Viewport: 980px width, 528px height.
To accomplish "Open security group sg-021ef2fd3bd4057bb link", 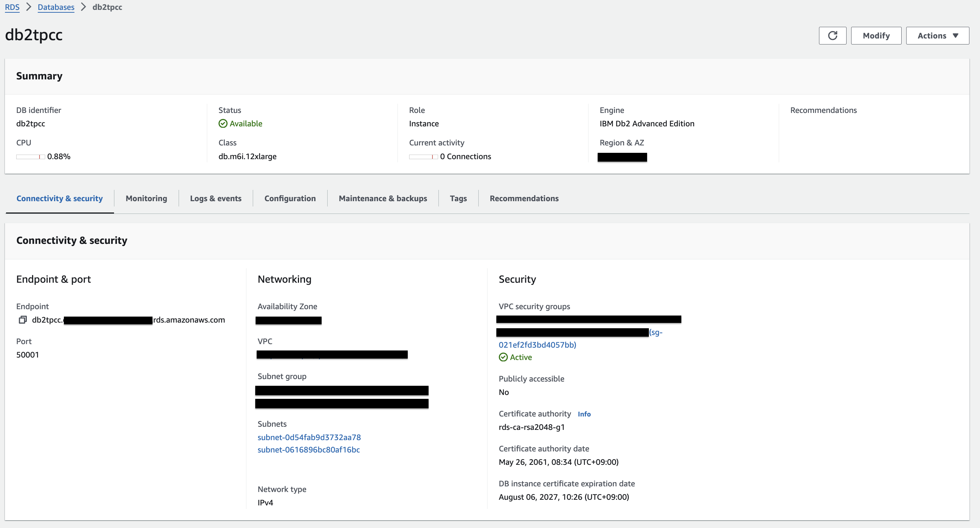I will coord(537,344).
